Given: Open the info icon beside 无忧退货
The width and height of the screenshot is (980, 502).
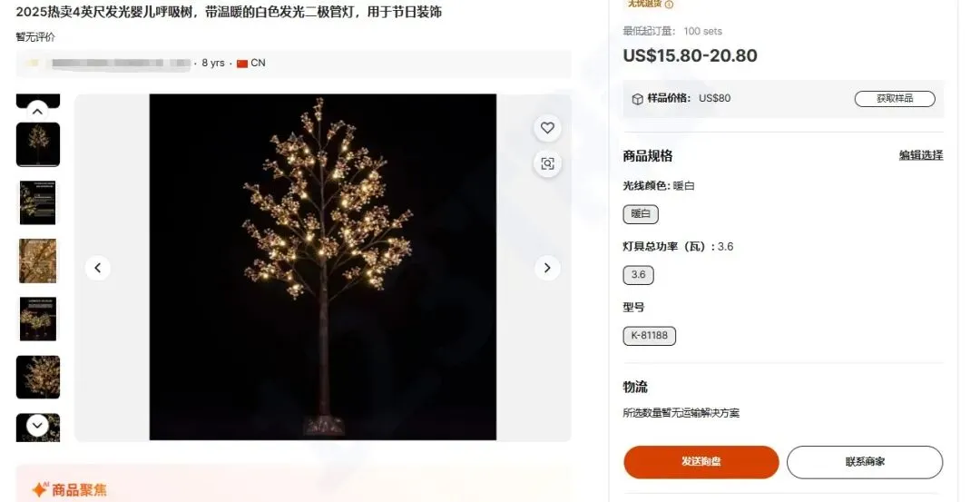Looking at the screenshot, I should coord(669,5).
